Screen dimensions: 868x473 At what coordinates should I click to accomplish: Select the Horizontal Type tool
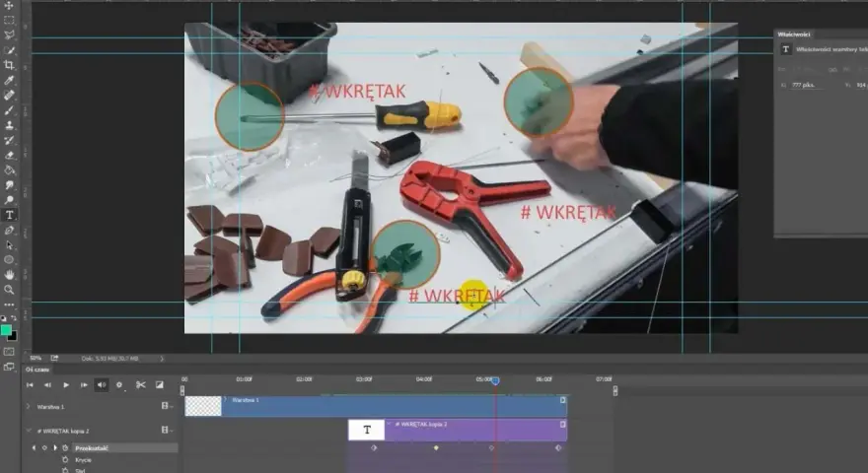tap(9, 215)
